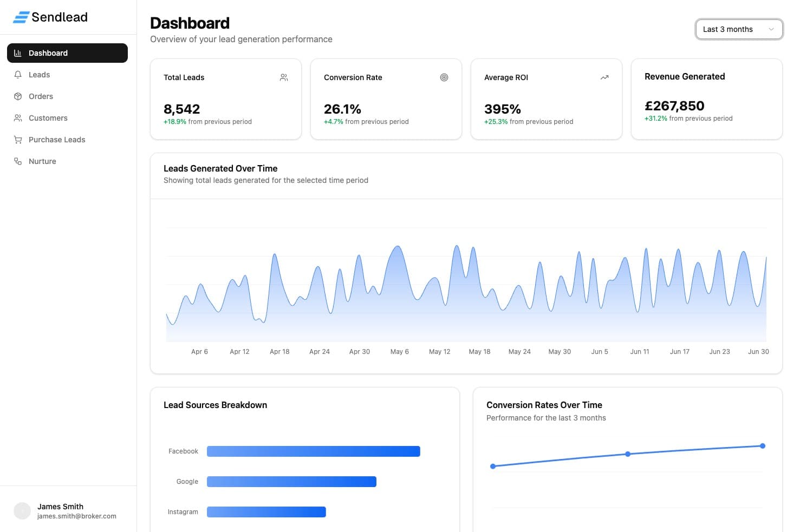Click the latest data point on Conversion Rates chart
The image size is (793, 532).
762,445
